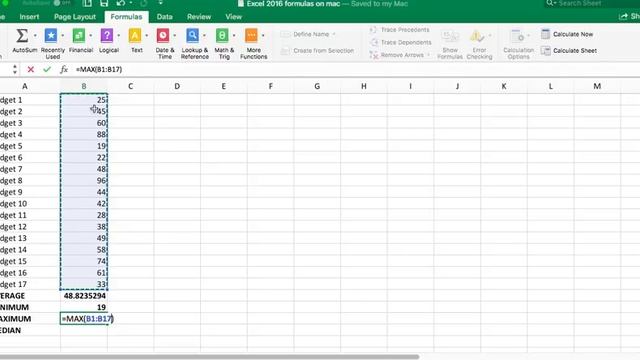640x360 pixels.
Task: Click the Calculation Options icon
Action: tap(517, 36)
